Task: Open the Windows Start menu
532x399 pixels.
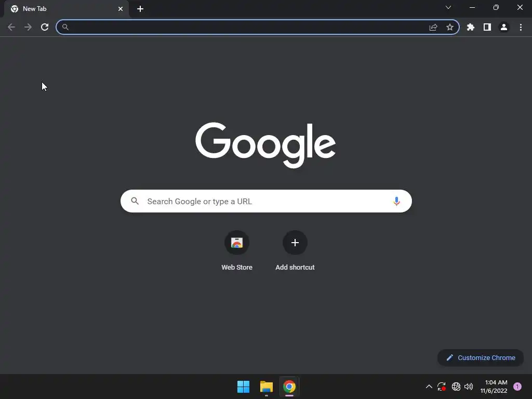Action: click(x=243, y=387)
